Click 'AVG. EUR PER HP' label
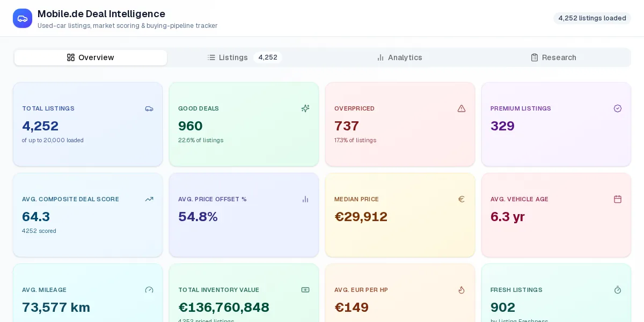 coord(361,290)
